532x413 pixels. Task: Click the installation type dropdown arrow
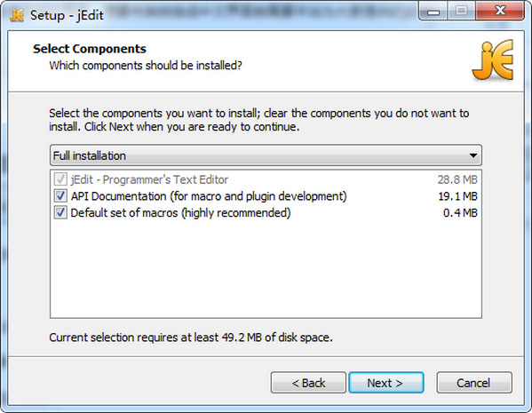click(473, 155)
